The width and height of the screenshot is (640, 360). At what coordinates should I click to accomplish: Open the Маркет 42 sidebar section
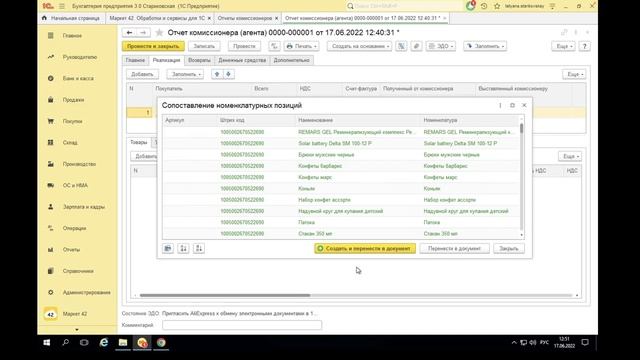(x=75, y=314)
